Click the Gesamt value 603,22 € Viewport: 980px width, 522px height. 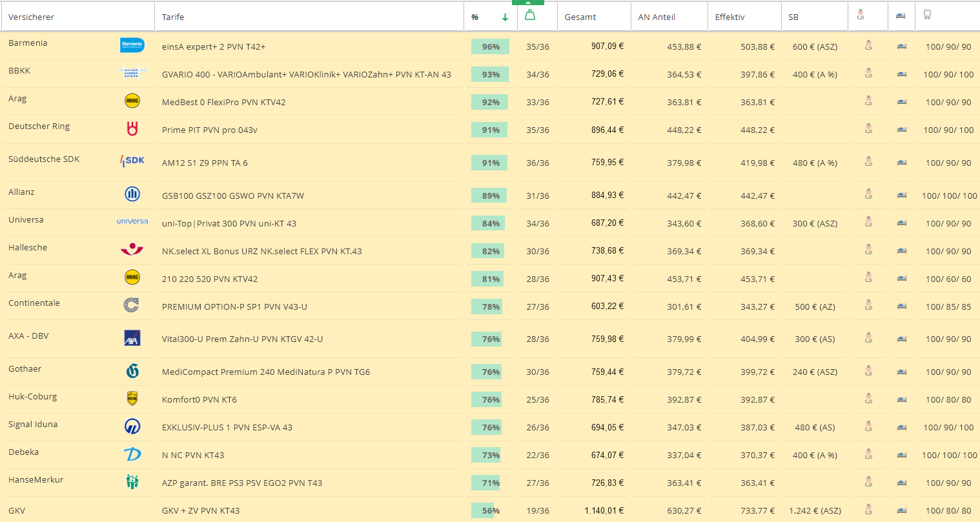pos(607,306)
